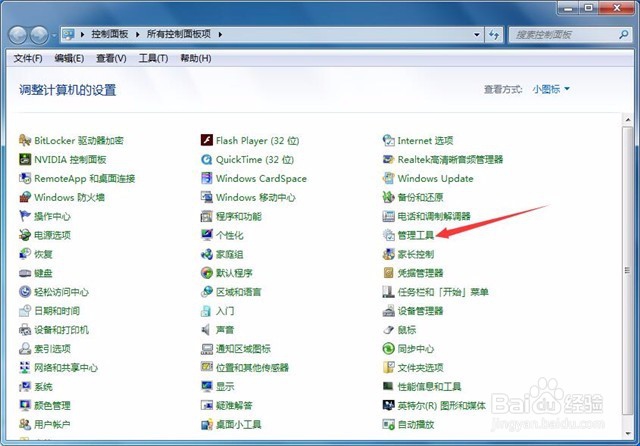Viewport: 640px width, 446px height.
Task: Expand the arrow after 控制面板 breadcrumb
Action: pos(138,34)
